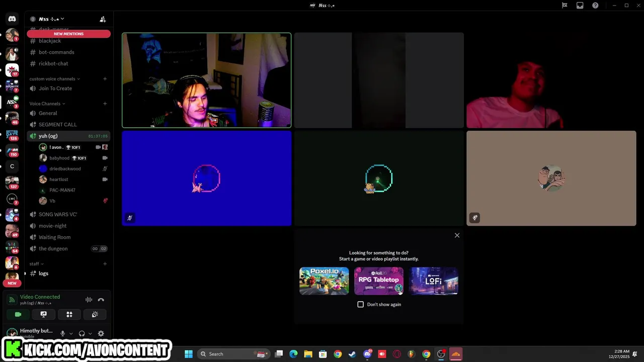Open the server icon labeled C
The image size is (644, 362).
[12, 166]
